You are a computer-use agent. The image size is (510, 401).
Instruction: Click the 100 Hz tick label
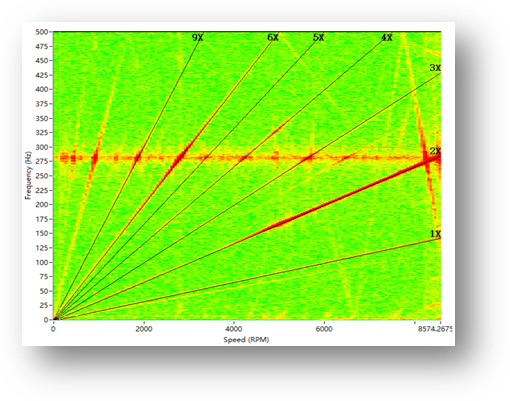pyautogui.click(x=42, y=262)
